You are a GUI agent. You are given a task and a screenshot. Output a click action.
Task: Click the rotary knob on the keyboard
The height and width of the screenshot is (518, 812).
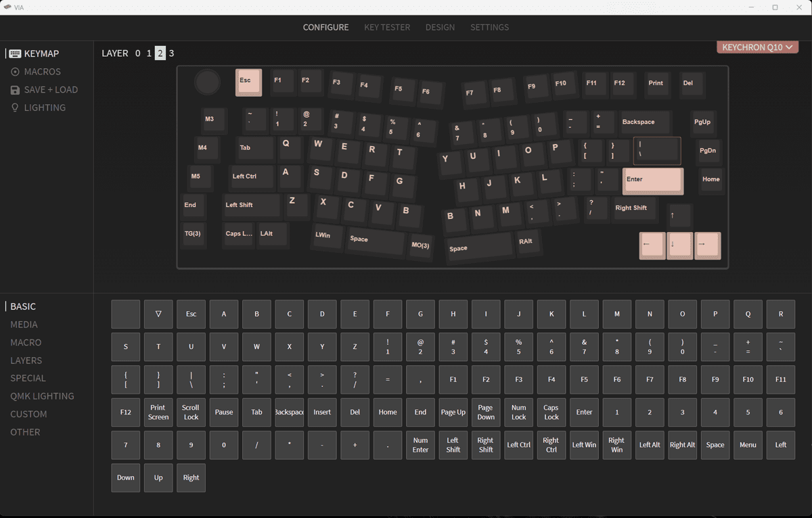tap(207, 83)
